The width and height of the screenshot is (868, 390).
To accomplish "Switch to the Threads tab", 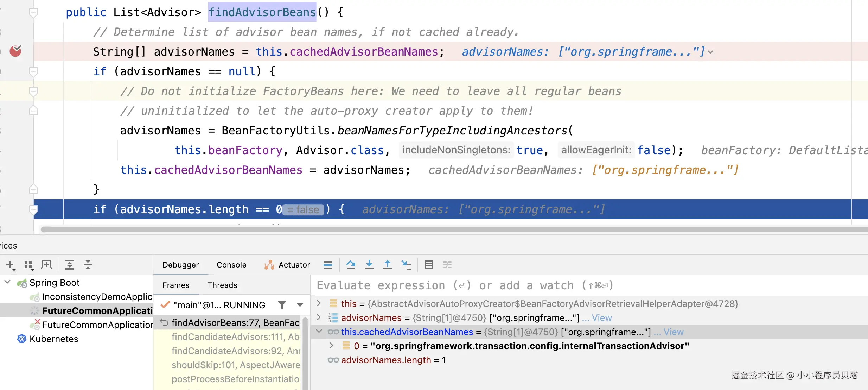I will [x=222, y=285].
